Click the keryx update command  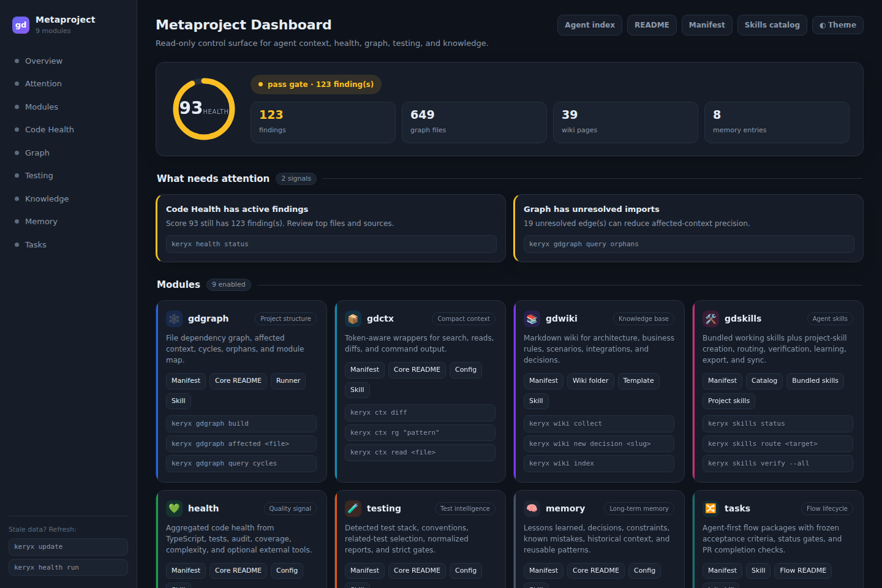coord(68,547)
